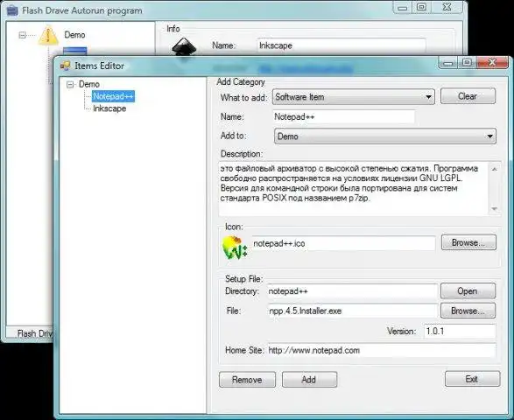Click the Version field showing 1.0.1
The width and height of the screenshot is (514, 420).
460,332
